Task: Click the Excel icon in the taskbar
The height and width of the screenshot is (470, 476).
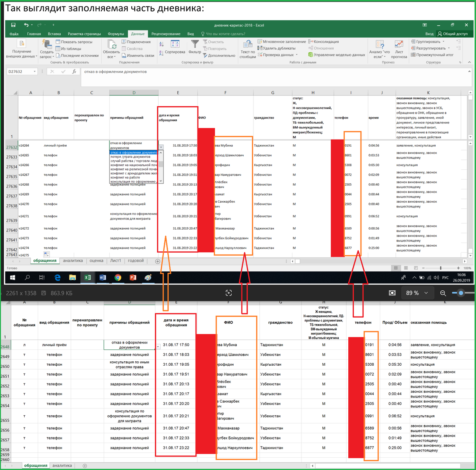Action: (87, 278)
